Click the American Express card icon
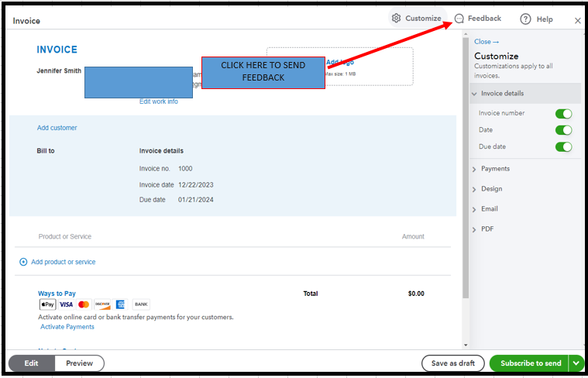 (120, 304)
